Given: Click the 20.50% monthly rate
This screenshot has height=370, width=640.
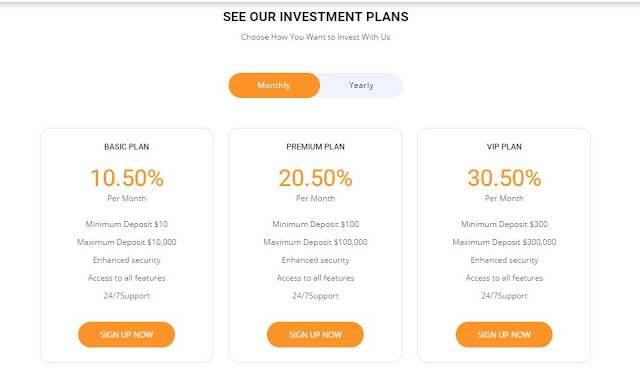Looking at the screenshot, I should point(315,178).
